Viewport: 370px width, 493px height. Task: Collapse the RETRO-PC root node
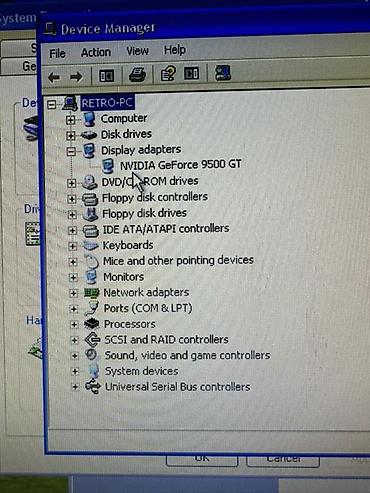point(52,105)
